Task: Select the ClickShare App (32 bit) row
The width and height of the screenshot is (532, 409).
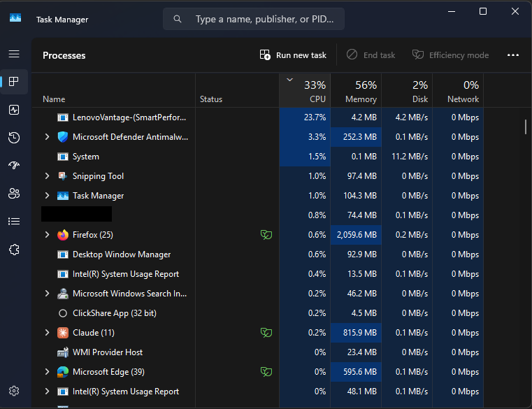Action: tap(258, 313)
